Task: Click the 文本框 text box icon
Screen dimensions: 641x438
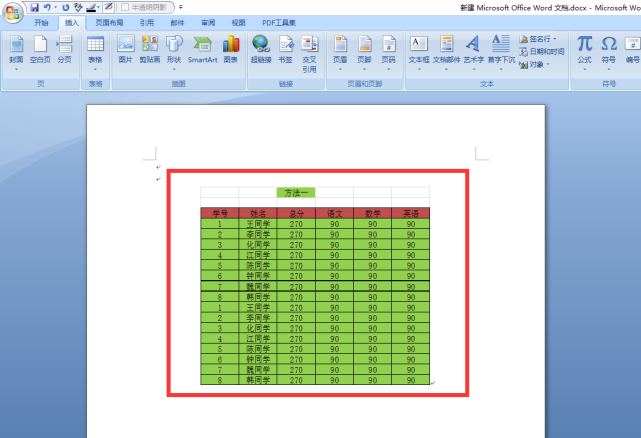Action: click(x=419, y=44)
